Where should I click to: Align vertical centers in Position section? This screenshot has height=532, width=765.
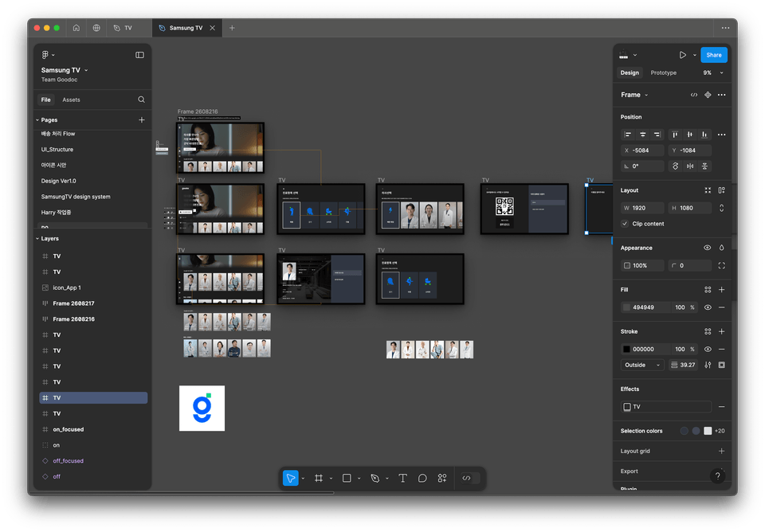[689, 134]
